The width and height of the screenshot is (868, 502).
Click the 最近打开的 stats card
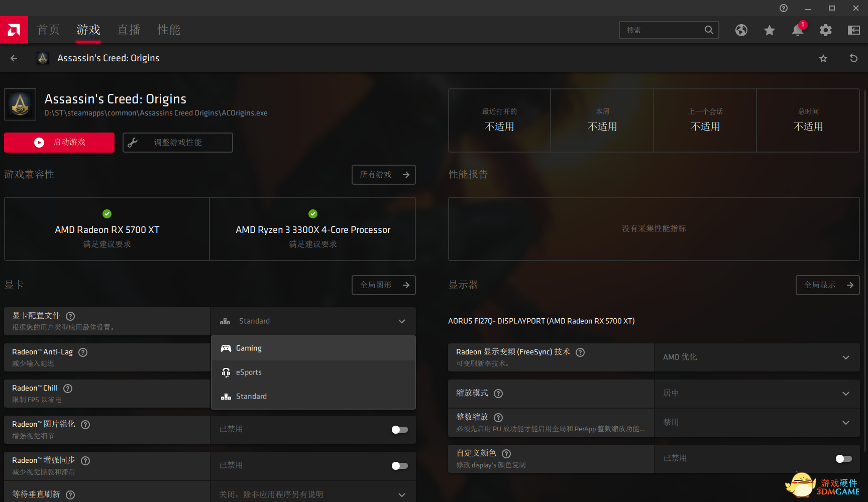[x=500, y=120]
